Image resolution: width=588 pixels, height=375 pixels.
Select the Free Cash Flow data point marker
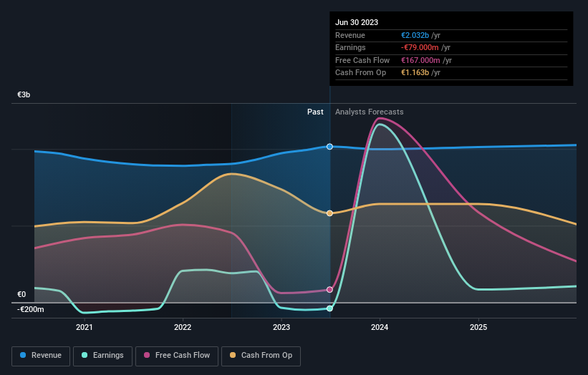point(329,290)
